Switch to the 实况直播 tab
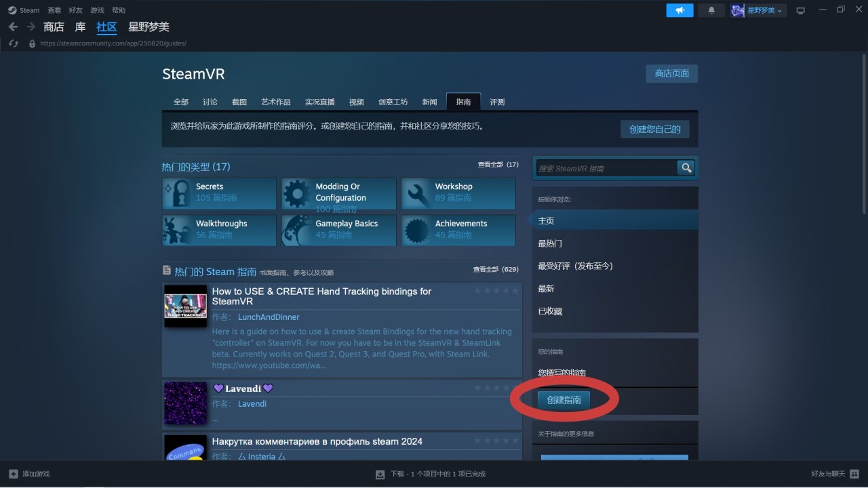This screenshot has width=868, height=488. (320, 102)
